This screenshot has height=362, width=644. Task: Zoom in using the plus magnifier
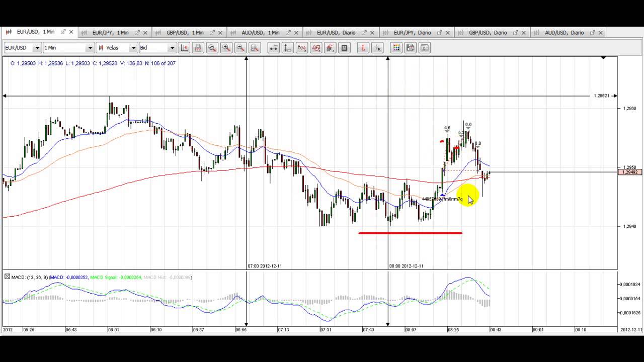(226, 48)
